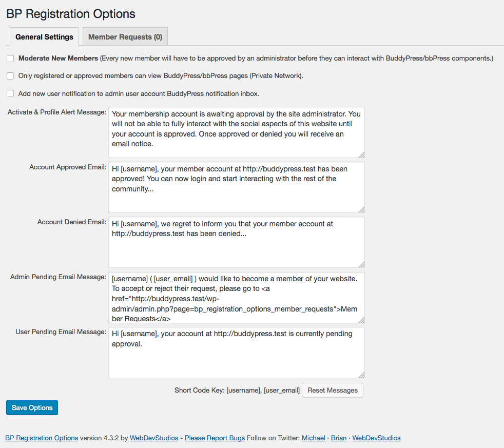Visit Michael's Twitter link

(x=313, y=438)
